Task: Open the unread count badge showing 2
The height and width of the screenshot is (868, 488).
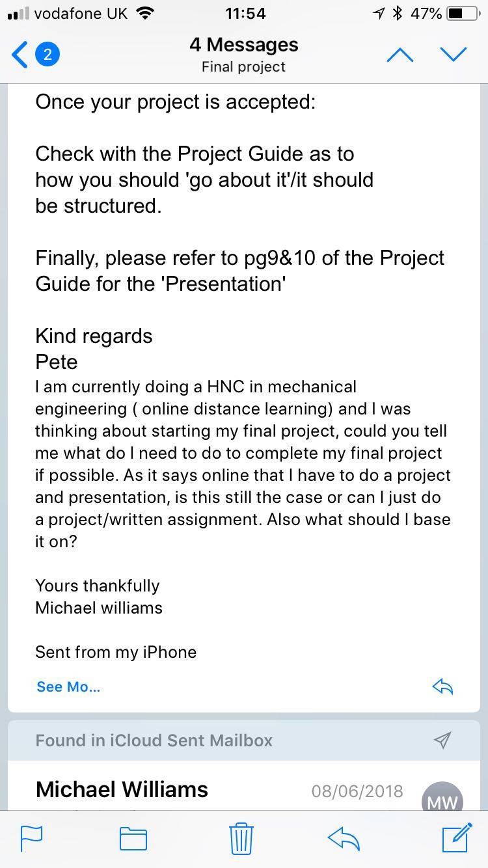Action: (47, 55)
